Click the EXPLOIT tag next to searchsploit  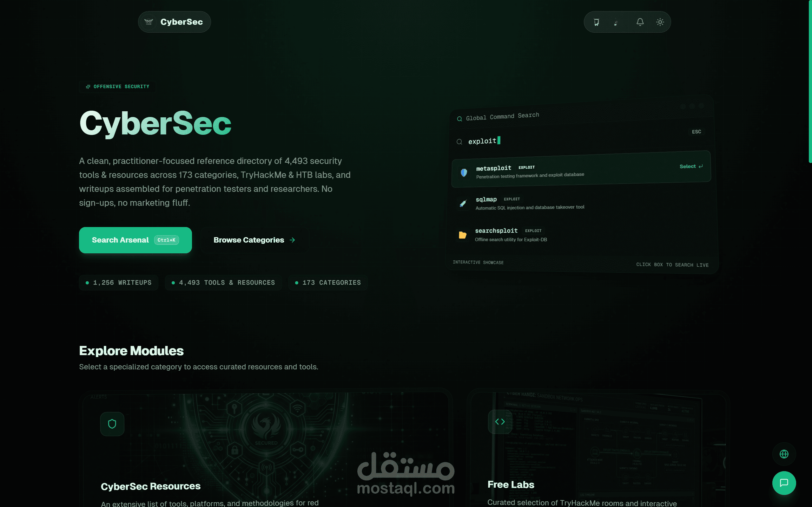[x=533, y=231]
